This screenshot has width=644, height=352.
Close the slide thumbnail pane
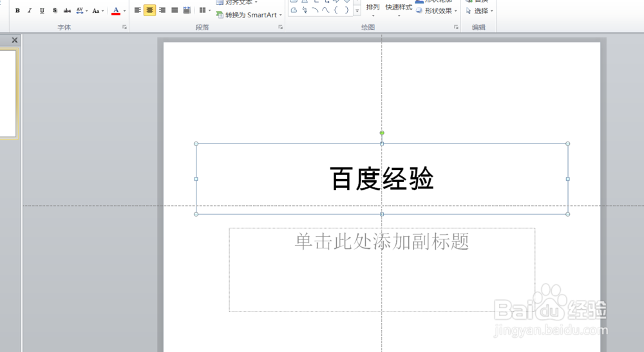click(15, 40)
